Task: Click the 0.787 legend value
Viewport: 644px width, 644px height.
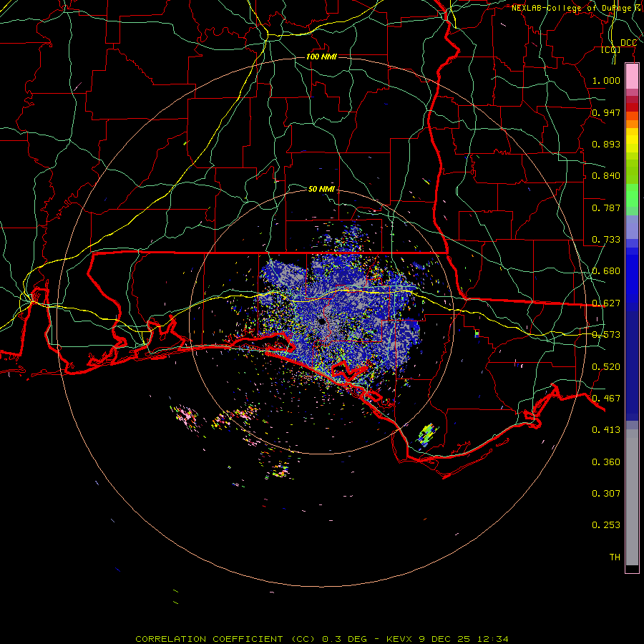Action: [x=606, y=208]
